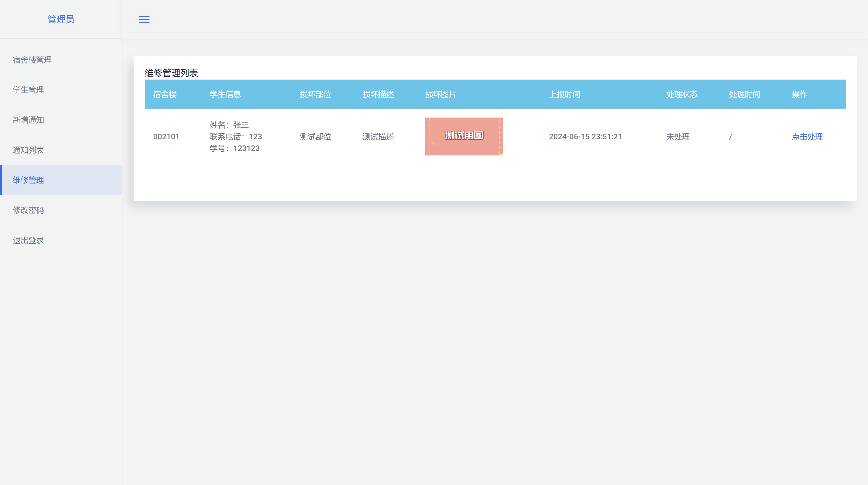Click the 宿舍楼 column header
The image size is (868, 485).
click(x=165, y=94)
